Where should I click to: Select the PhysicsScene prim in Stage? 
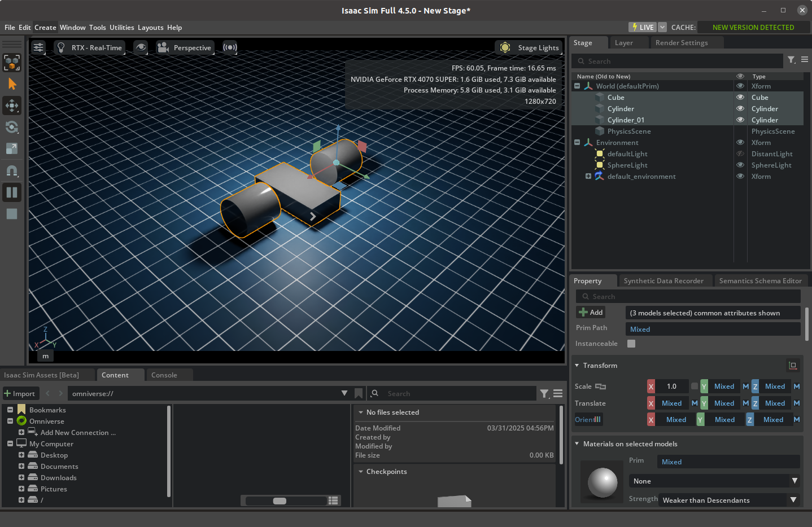[629, 131]
